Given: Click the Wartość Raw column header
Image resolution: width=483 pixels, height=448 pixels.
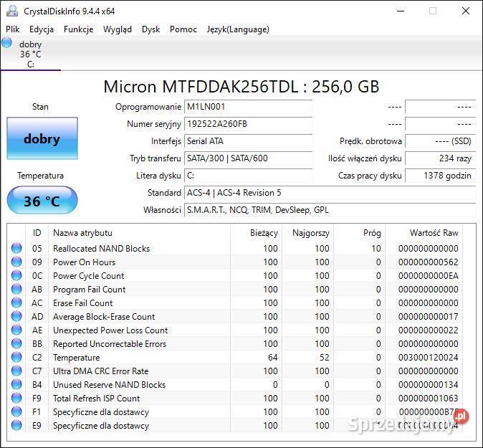Looking at the screenshot, I should pos(424,233).
